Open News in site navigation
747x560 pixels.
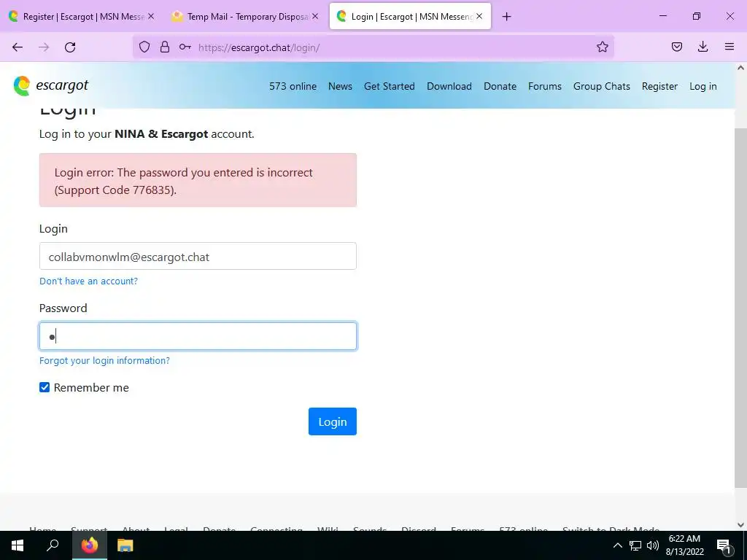coord(340,86)
